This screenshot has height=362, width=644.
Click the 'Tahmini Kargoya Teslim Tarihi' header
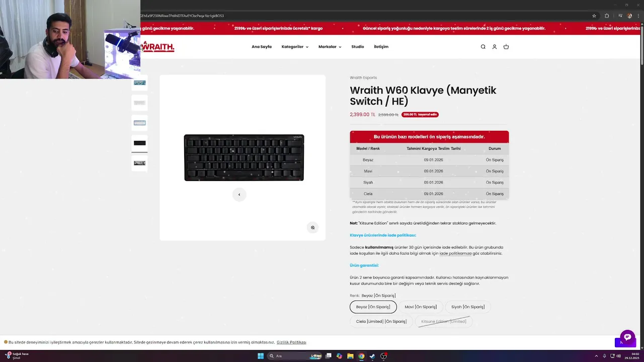click(x=433, y=148)
